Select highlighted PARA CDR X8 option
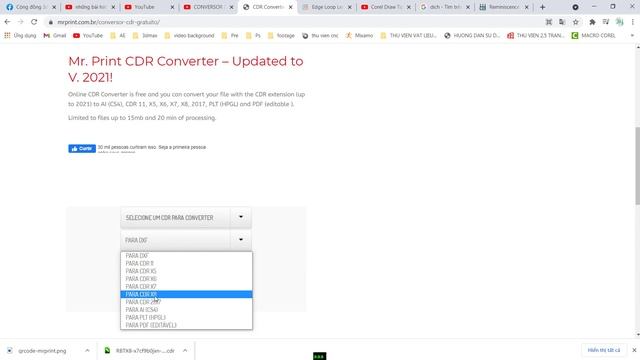 pyautogui.click(x=187, y=294)
